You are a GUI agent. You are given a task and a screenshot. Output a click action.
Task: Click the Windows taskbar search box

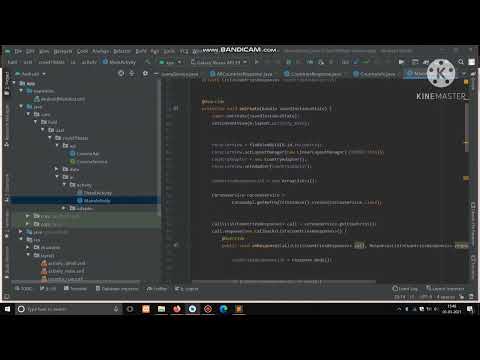[x=69, y=309]
